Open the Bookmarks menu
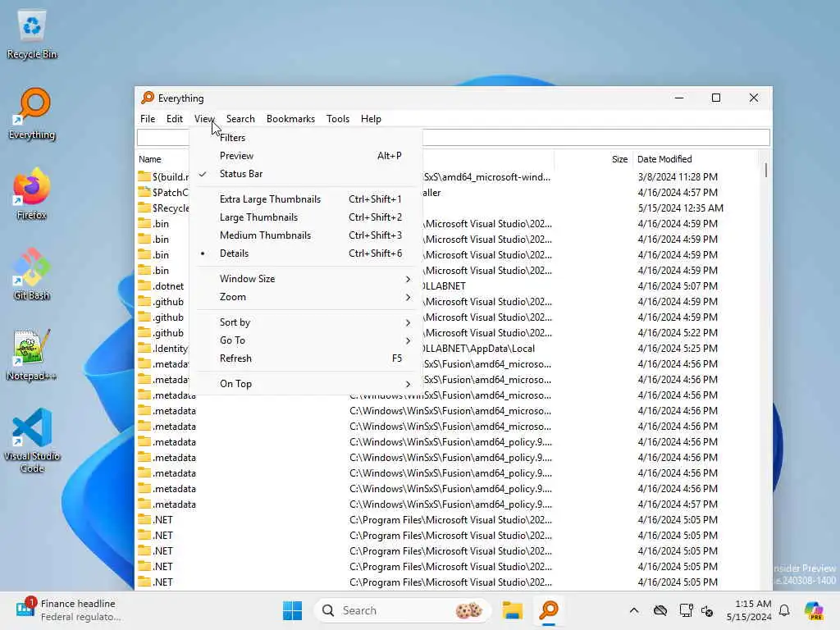The image size is (840, 630). [x=291, y=119]
